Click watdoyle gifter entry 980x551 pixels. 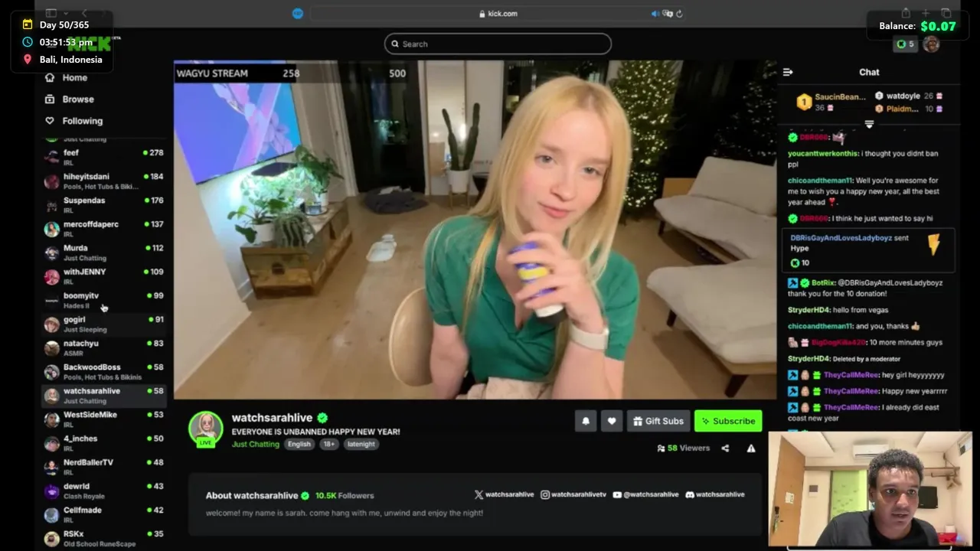pyautogui.click(x=909, y=96)
